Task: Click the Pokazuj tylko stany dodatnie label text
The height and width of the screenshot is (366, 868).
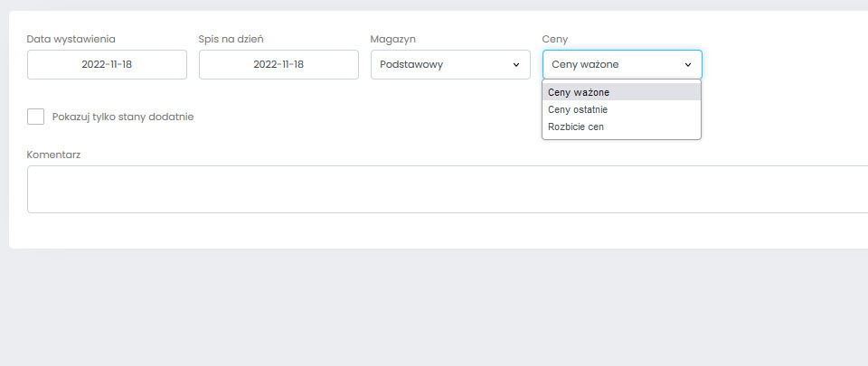Action: click(x=123, y=117)
